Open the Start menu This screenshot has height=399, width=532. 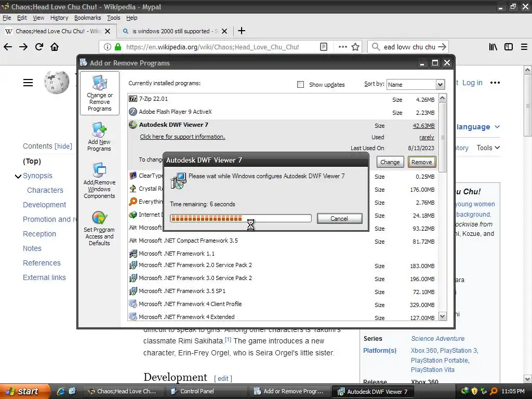tap(24, 391)
